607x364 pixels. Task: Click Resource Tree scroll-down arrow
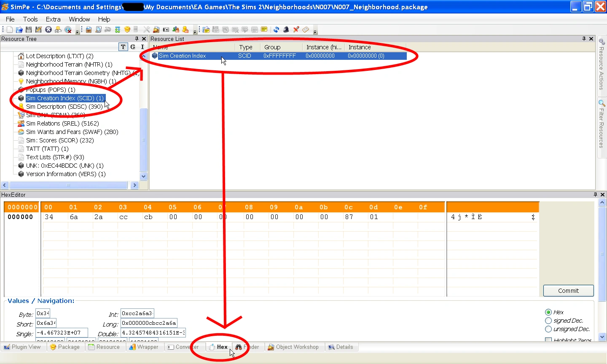[144, 177]
